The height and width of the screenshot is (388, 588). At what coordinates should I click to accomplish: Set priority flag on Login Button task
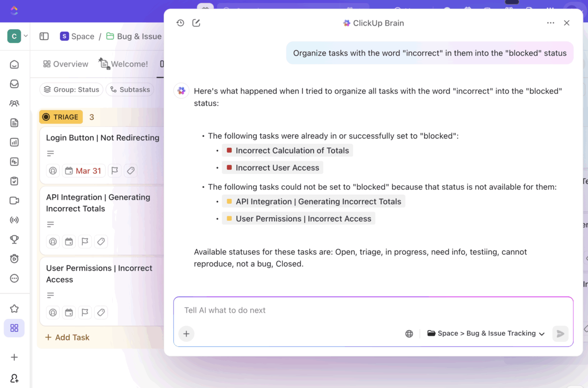click(x=114, y=171)
